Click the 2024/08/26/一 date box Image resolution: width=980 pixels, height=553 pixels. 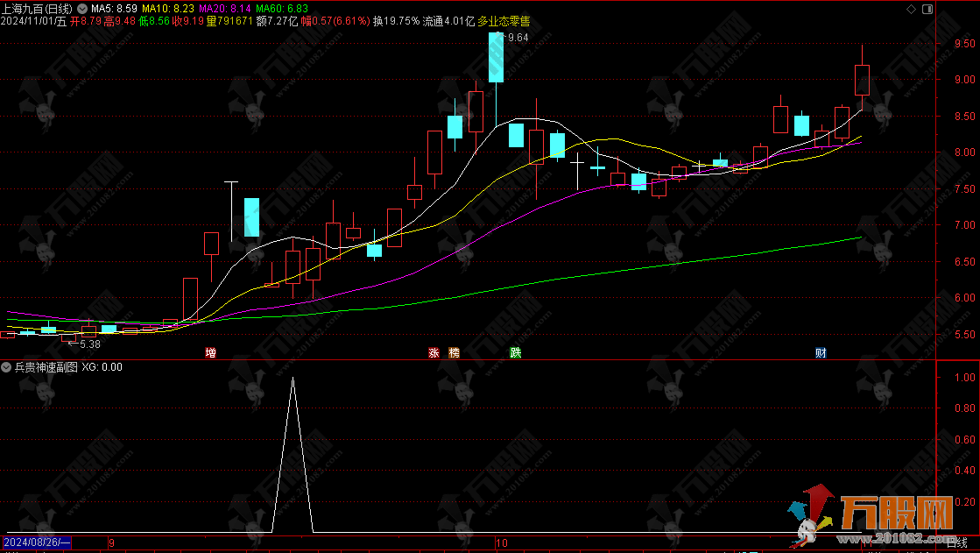click(x=37, y=542)
